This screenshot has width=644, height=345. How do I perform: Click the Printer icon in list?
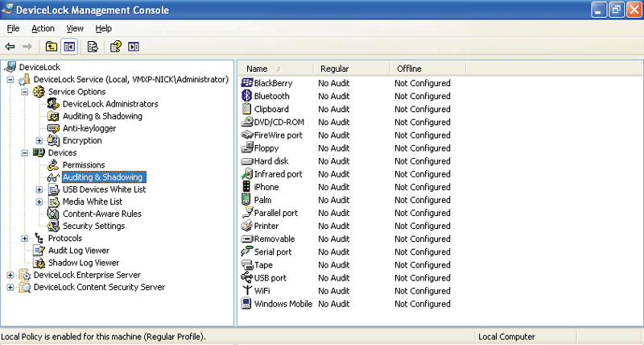246,226
